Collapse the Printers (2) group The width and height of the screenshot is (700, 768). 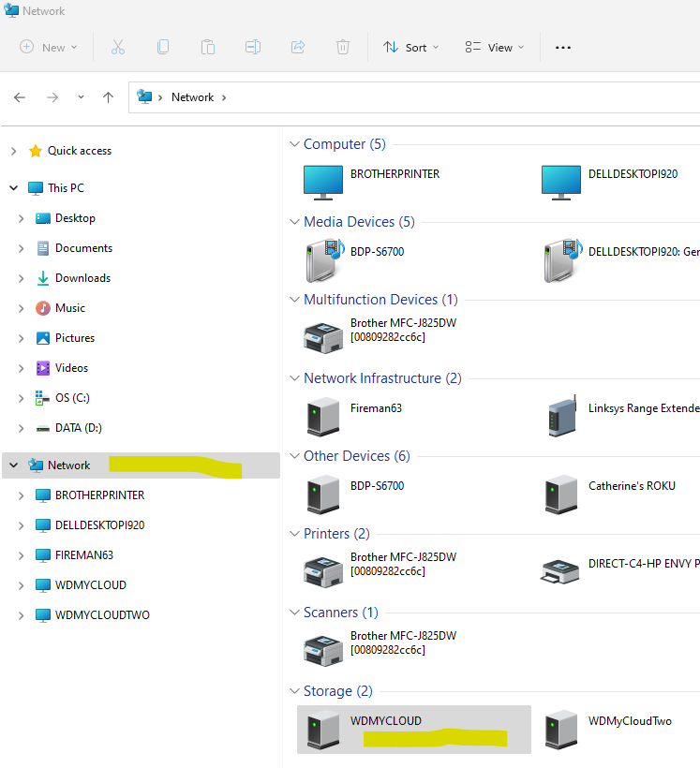[294, 534]
